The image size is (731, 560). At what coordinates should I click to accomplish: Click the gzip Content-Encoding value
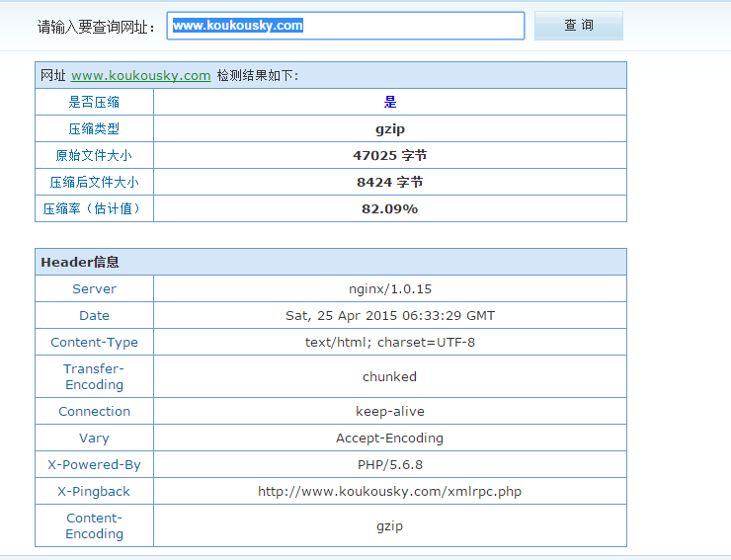click(x=390, y=526)
